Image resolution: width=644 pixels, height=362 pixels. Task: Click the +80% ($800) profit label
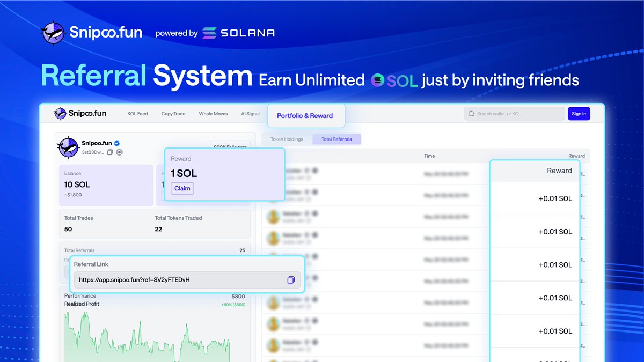click(x=233, y=305)
